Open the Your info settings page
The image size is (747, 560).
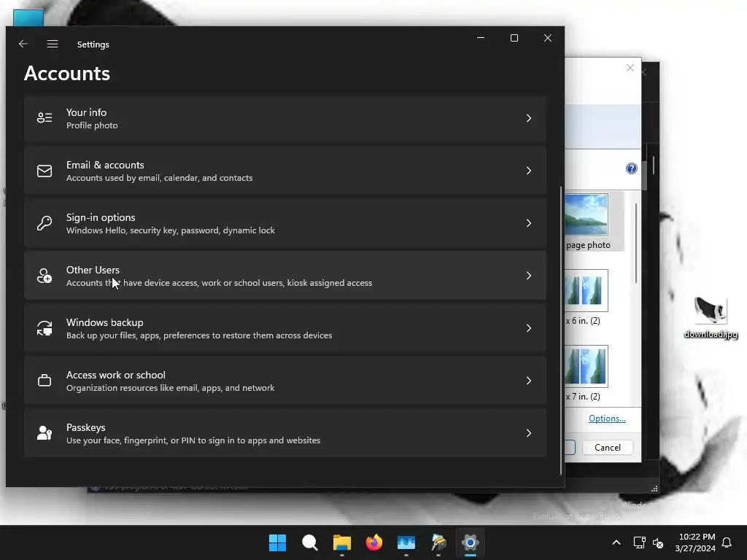[x=285, y=119]
